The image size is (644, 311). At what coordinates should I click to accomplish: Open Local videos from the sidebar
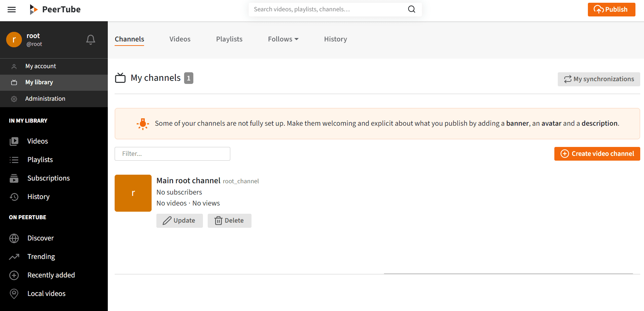point(46,293)
